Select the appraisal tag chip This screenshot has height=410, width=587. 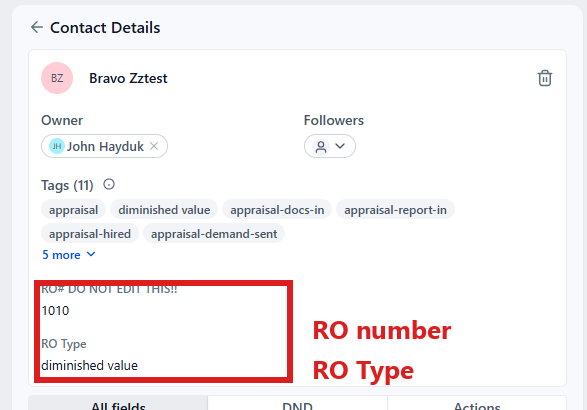(x=73, y=210)
